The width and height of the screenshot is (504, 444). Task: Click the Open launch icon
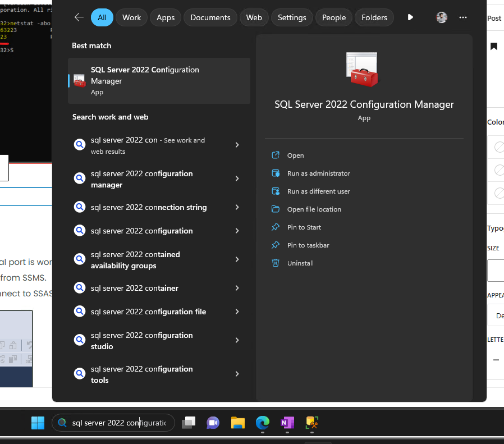point(276,155)
